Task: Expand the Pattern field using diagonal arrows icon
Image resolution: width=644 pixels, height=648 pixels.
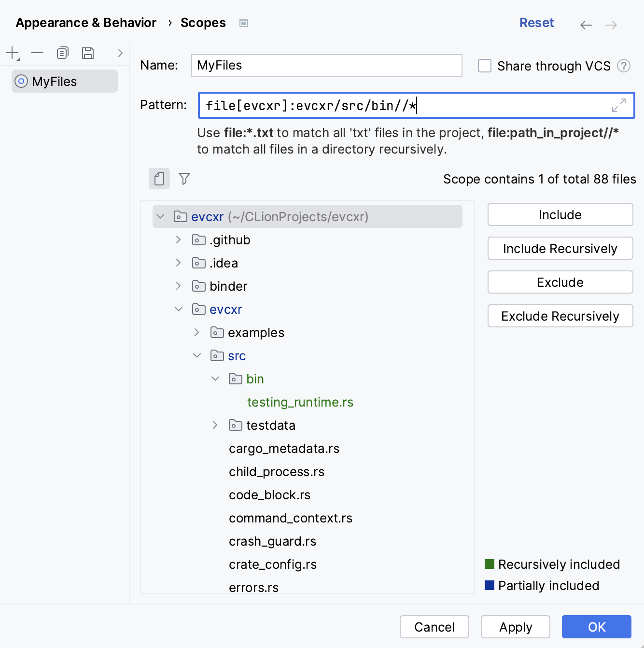Action: (618, 105)
